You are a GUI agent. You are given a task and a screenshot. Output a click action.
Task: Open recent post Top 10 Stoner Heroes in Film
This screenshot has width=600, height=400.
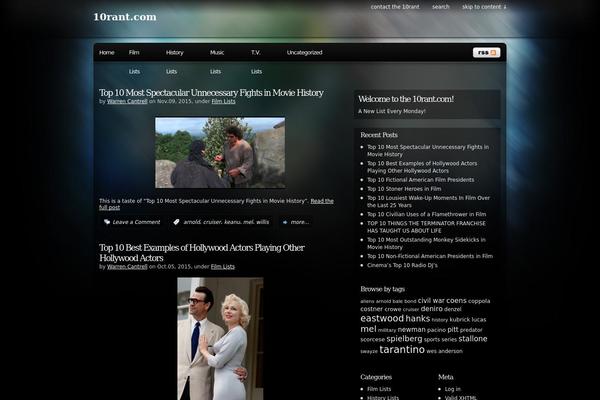pyautogui.click(x=404, y=189)
